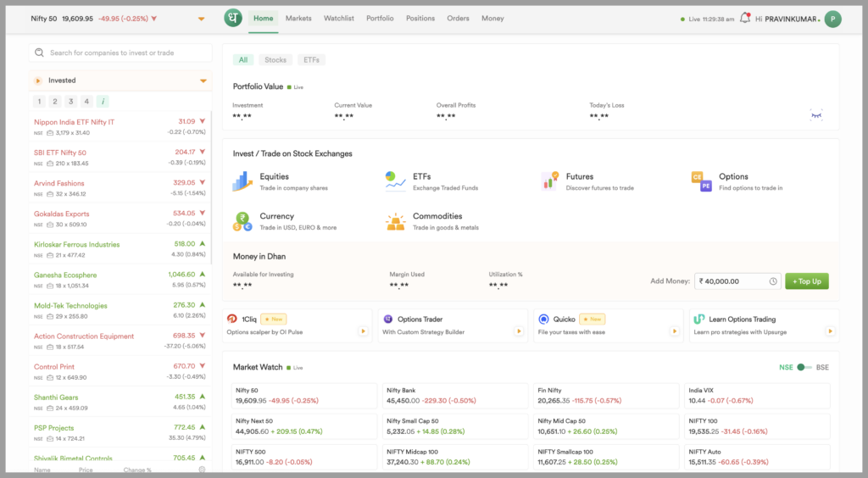Open Shanthi Gears row
This screenshot has height=478, width=868.
[120, 403]
